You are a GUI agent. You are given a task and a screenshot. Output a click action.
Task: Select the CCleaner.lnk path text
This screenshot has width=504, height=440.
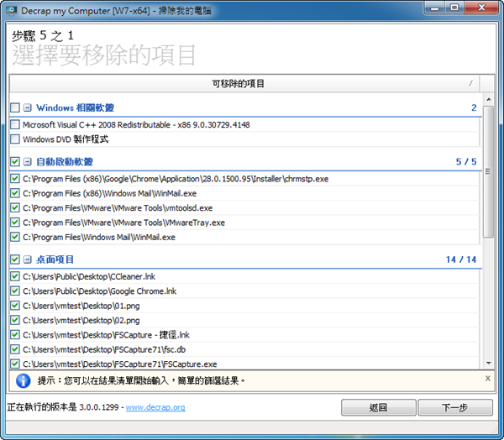coord(89,276)
